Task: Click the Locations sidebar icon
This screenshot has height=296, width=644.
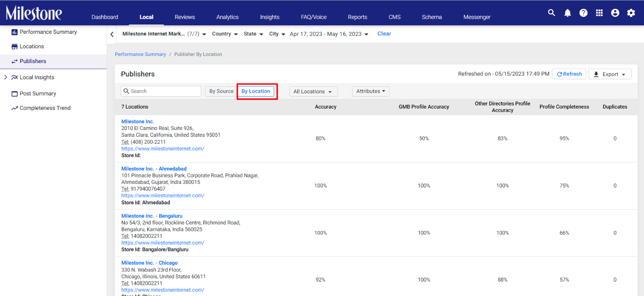Action: click(x=14, y=47)
